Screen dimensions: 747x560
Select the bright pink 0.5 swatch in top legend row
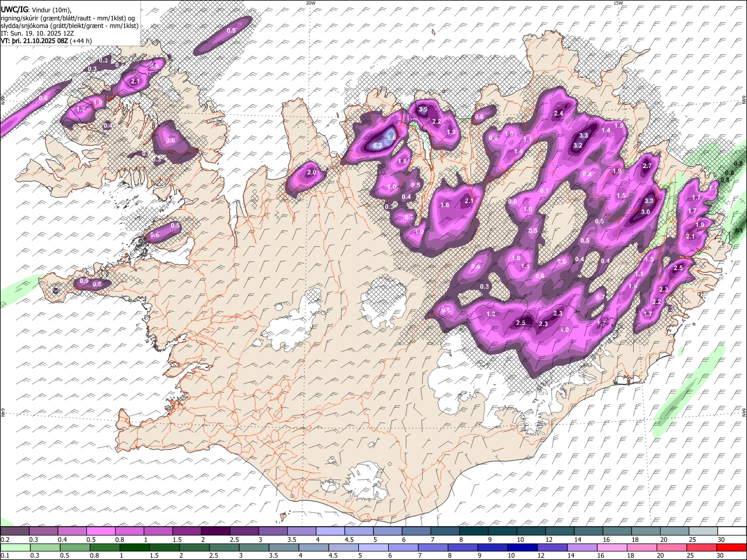click(100, 531)
